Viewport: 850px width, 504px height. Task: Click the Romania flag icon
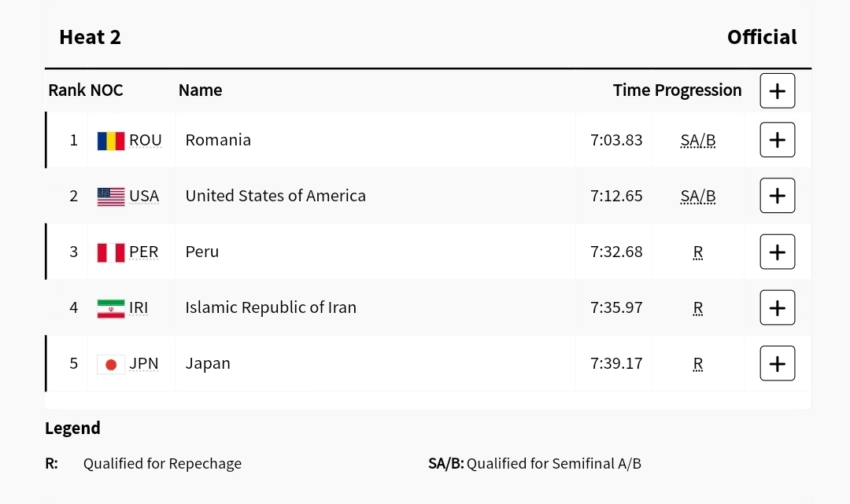pyautogui.click(x=111, y=141)
